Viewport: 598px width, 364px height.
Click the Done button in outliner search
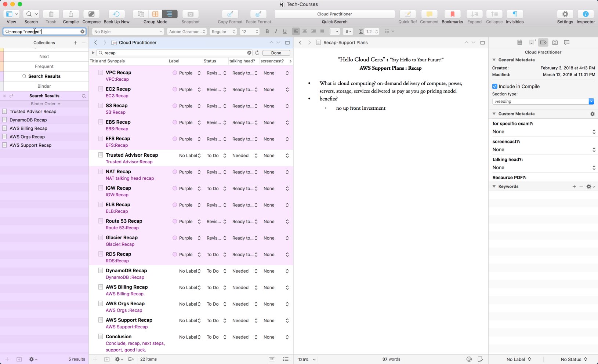(x=276, y=53)
